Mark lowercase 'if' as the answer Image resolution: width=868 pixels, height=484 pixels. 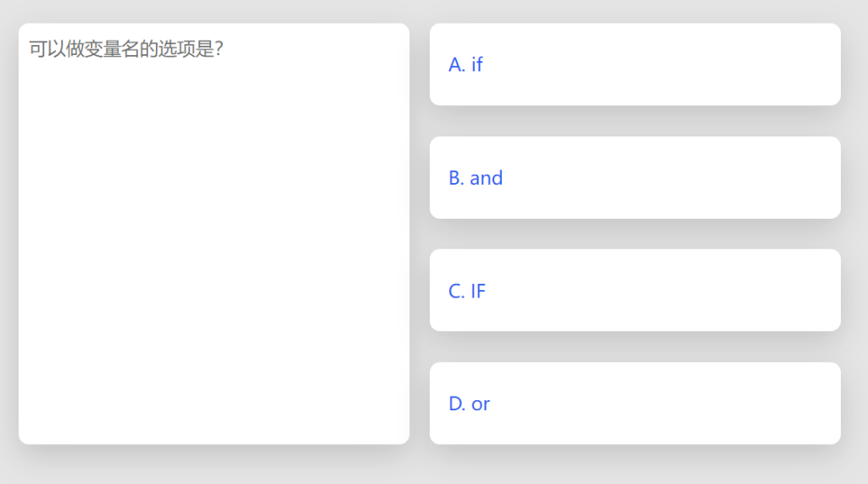click(x=635, y=64)
